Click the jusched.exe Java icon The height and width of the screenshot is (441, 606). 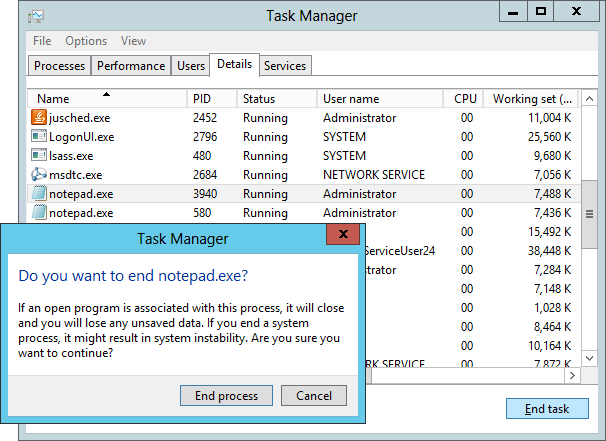[39, 117]
